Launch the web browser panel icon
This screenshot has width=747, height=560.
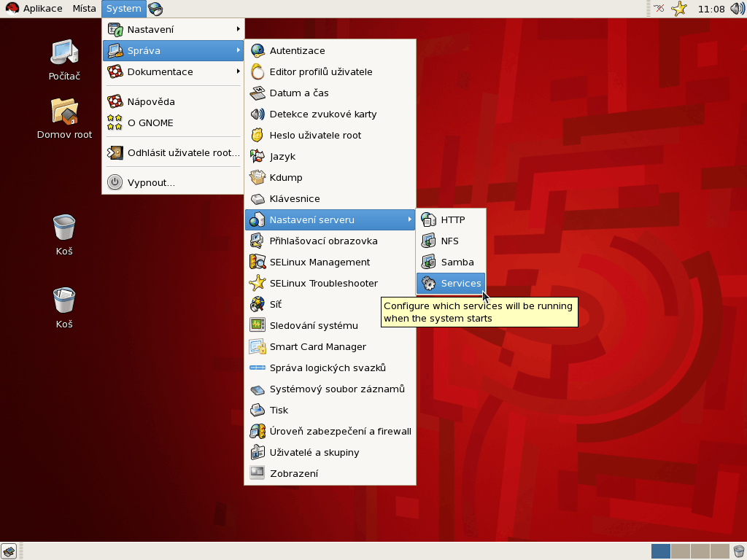(155, 9)
